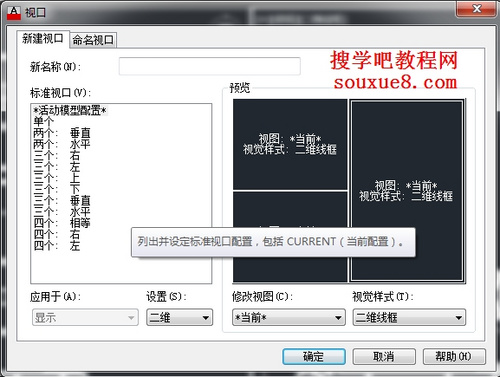The height and width of the screenshot is (377, 500).
Task: Close the 视口 dialog window
Action: coord(476,9)
